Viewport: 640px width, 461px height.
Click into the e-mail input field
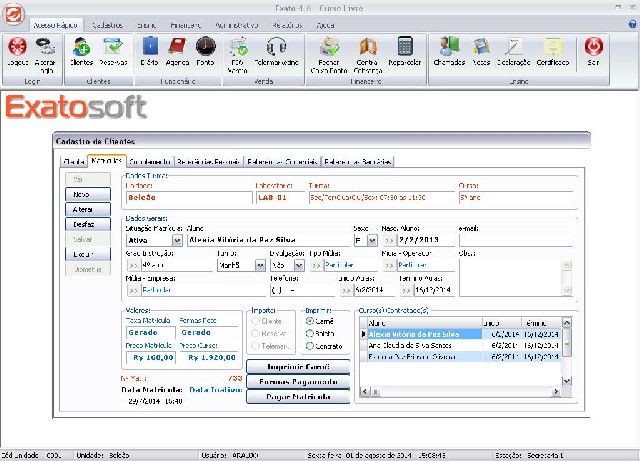(516, 241)
